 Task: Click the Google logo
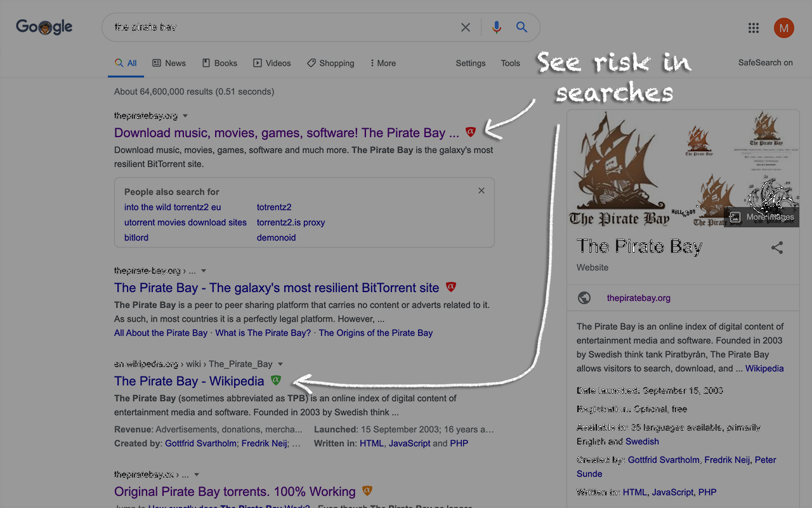(44, 27)
